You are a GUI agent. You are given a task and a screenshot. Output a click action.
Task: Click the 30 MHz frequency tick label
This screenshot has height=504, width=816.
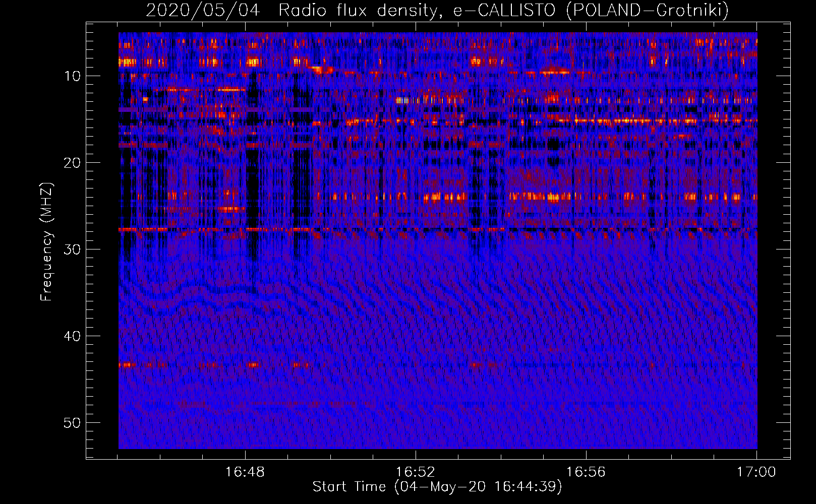[x=72, y=249]
